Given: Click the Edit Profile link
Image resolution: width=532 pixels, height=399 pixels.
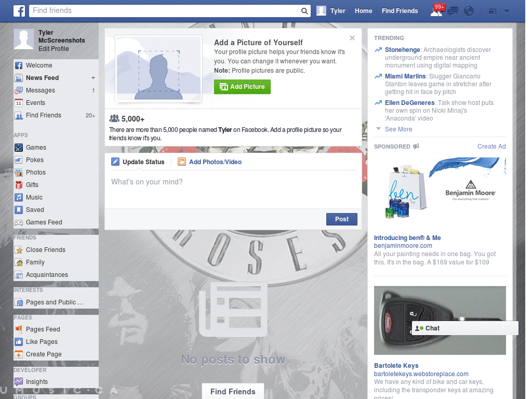Looking at the screenshot, I should click(x=54, y=49).
